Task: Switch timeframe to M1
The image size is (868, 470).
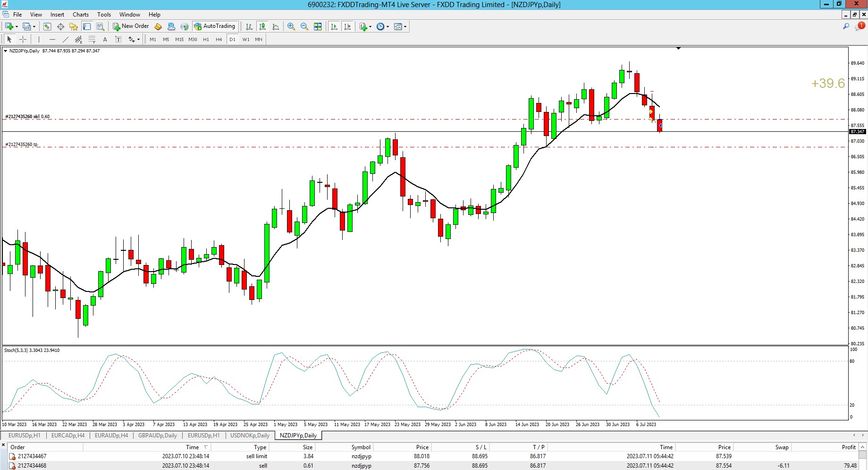Action: (x=153, y=39)
